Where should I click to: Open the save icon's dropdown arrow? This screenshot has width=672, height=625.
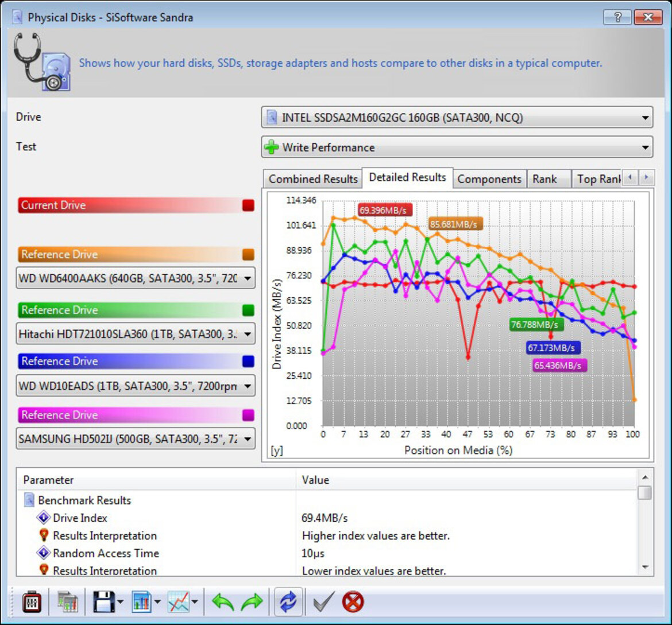click(x=121, y=602)
